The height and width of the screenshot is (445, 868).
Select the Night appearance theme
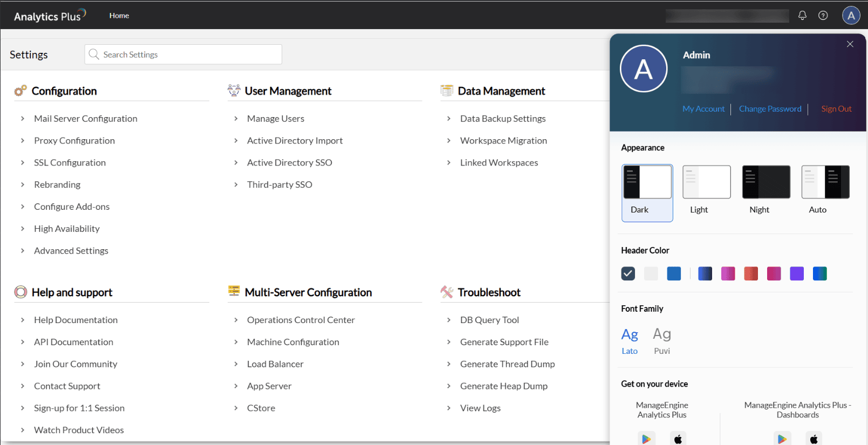766,182
